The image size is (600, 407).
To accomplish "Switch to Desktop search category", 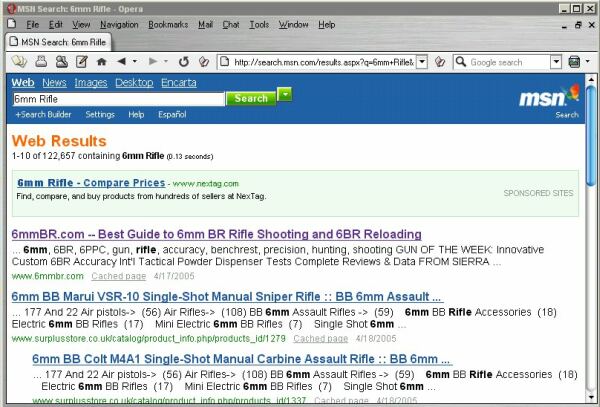I will (x=134, y=83).
